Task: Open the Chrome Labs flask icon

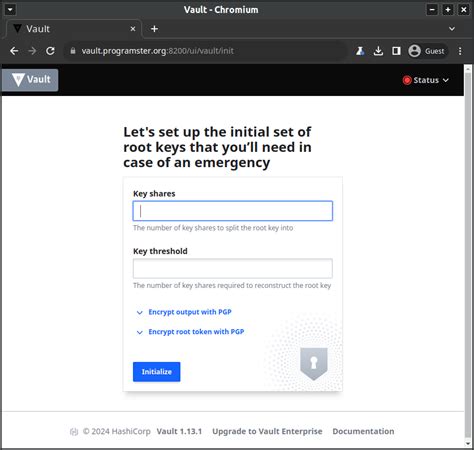Action: 360,51
